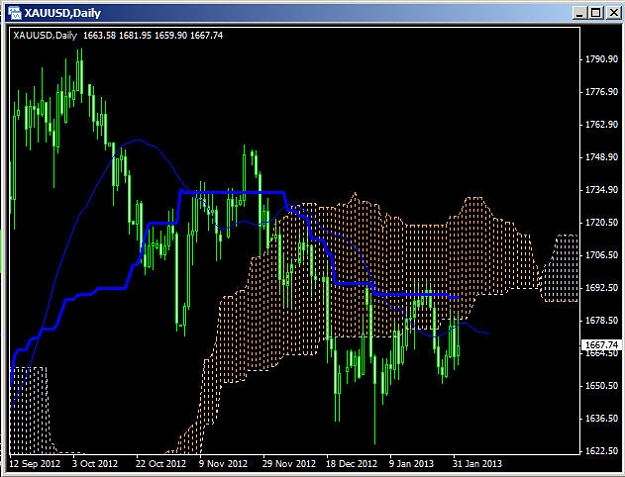Click price scale label 1790.90
Viewport: 625px width, 477px height.
[601, 59]
